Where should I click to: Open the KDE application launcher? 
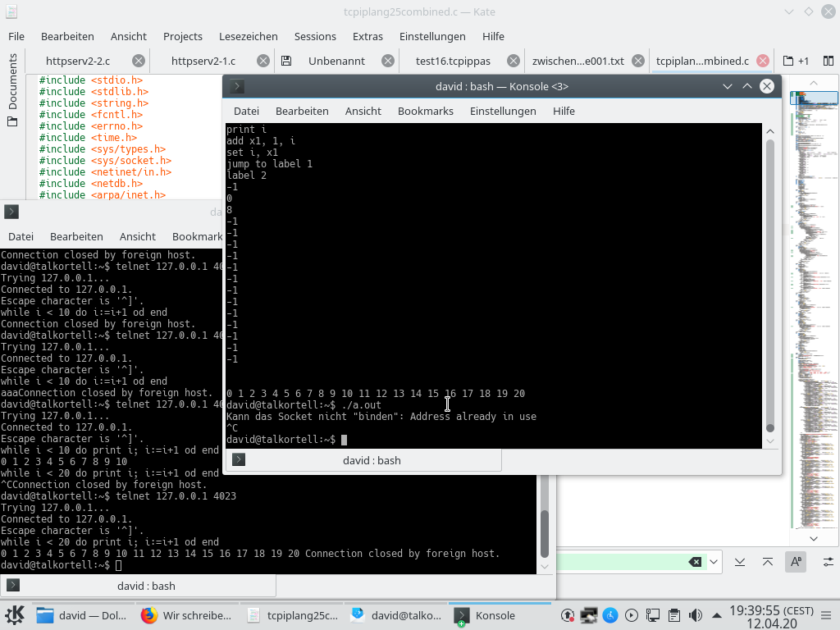coord(15,615)
